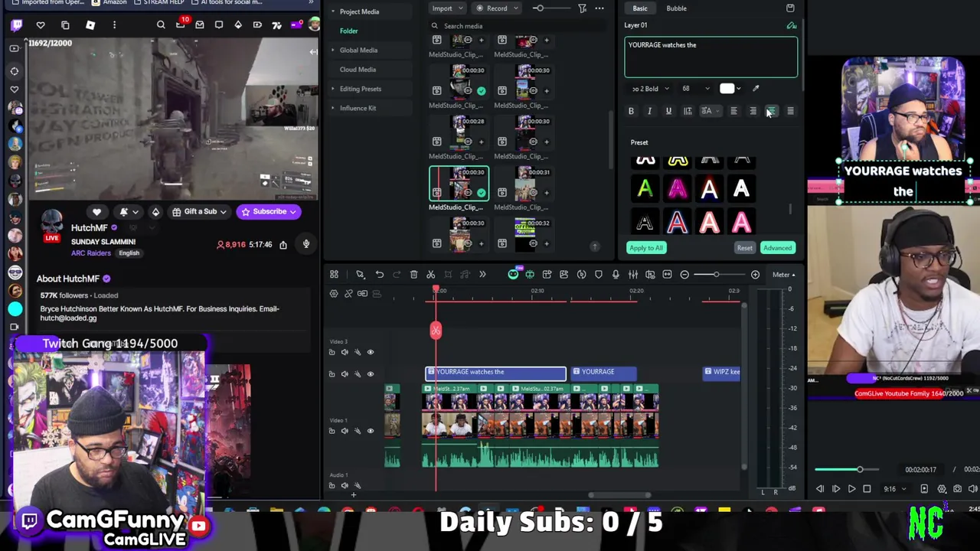
Task: Add a marker with the shield icon
Action: coord(599,275)
